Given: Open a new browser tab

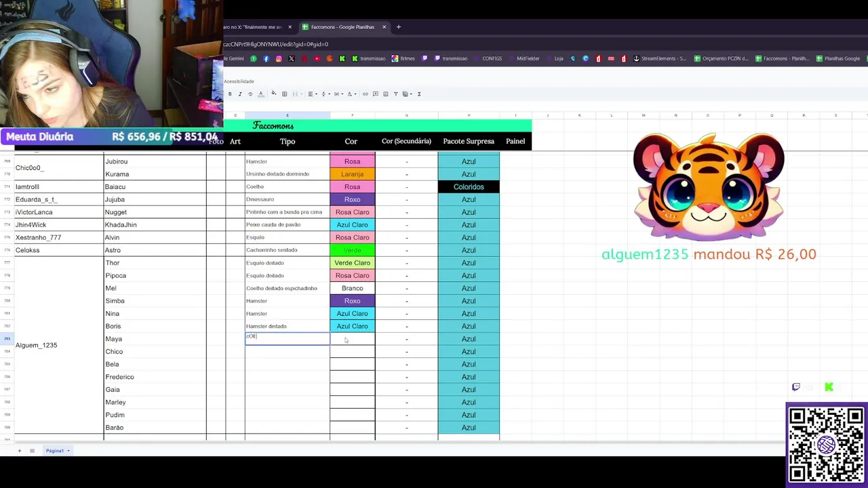Looking at the screenshot, I should [x=399, y=27].
